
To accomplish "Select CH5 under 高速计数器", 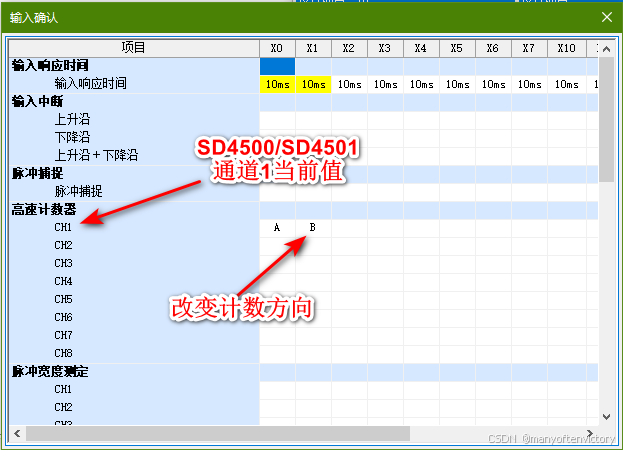I will (134, 299).
